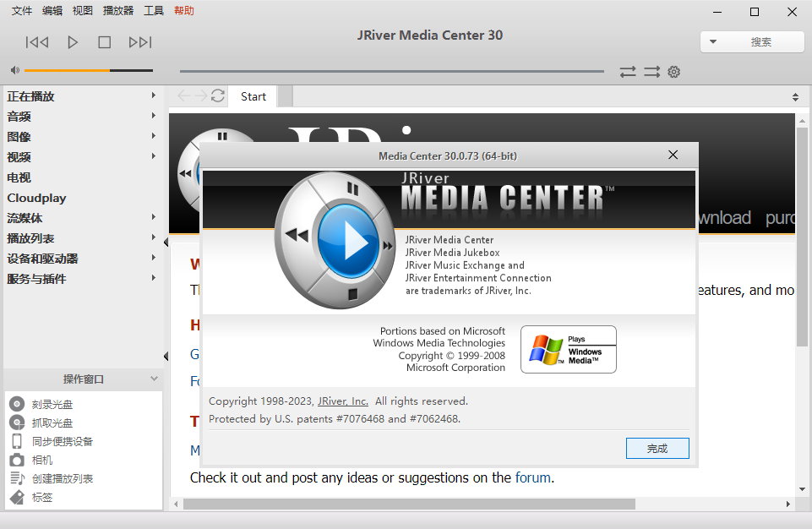Expand the 服务与插件 section arrow
Image resolution: width=812 pixels, height=529 pixels.
pos(153,278)
